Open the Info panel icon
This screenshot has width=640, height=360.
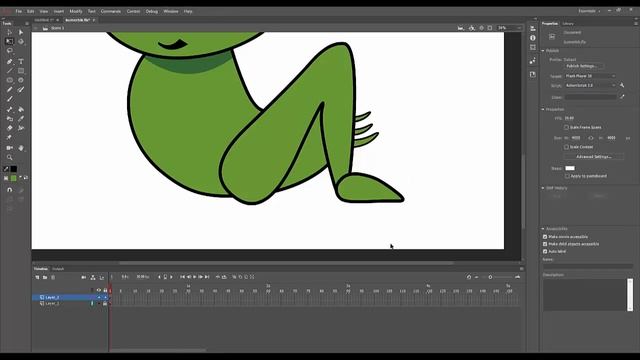point(533,38)
